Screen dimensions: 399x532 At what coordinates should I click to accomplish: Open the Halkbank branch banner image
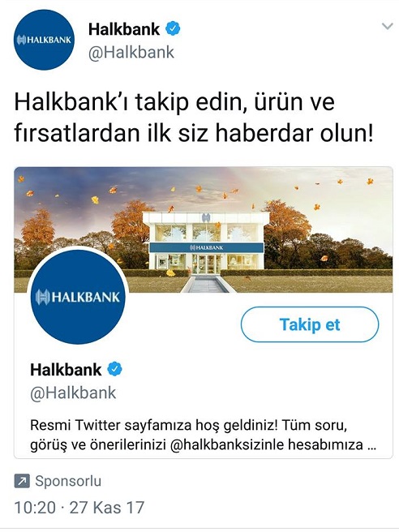pyautogui.click(x=204, y=230)
